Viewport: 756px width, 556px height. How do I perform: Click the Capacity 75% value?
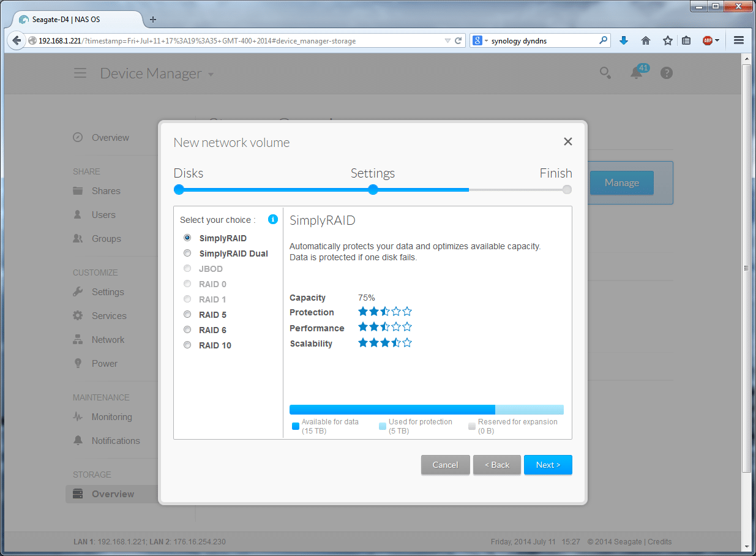[x=366, y=298]
